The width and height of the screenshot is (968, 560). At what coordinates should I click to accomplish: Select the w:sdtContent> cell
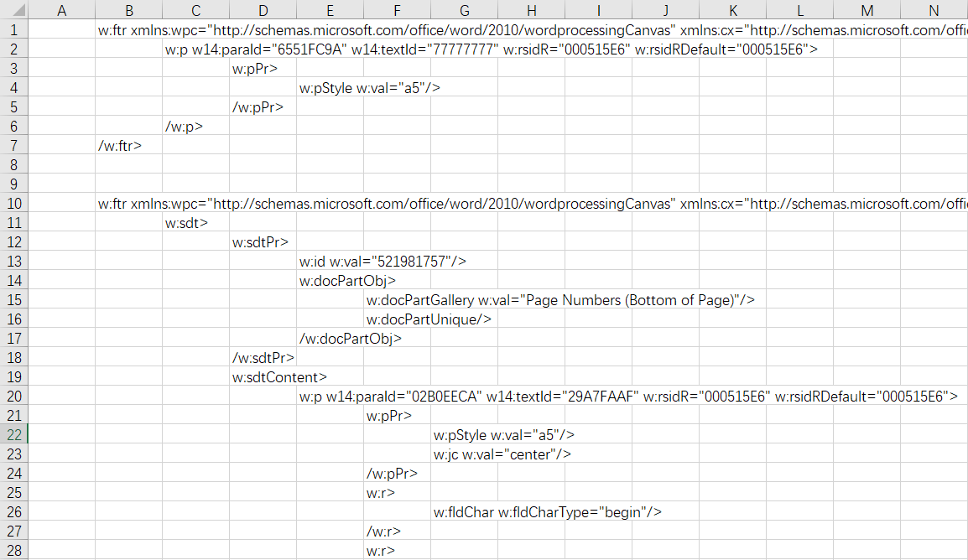point(263,376)
